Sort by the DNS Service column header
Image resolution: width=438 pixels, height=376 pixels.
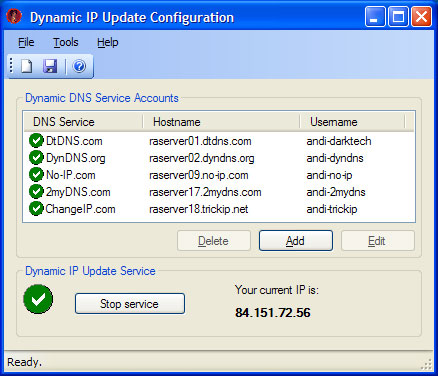84,122
